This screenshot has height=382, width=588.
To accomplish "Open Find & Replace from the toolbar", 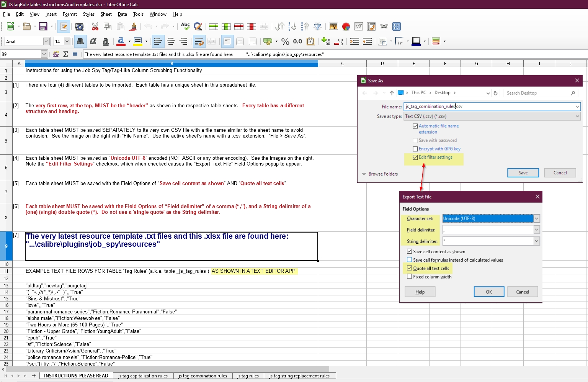I will pyautogui.click(x=198, y=26).
